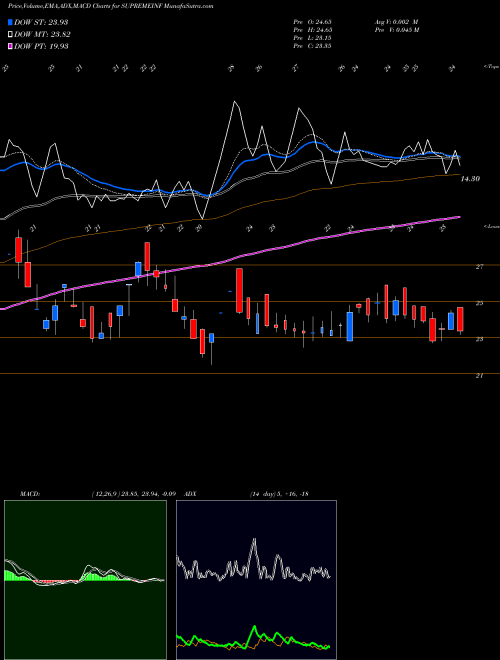The width and height of the screenshot is (500, 660).
Task: Click the 'Pre L: 23.15' value
Action: pos(312,37)
